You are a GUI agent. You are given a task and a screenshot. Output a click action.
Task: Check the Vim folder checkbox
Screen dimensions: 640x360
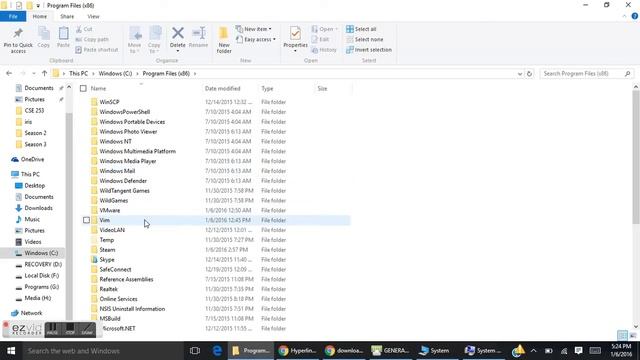click(86, 220)
